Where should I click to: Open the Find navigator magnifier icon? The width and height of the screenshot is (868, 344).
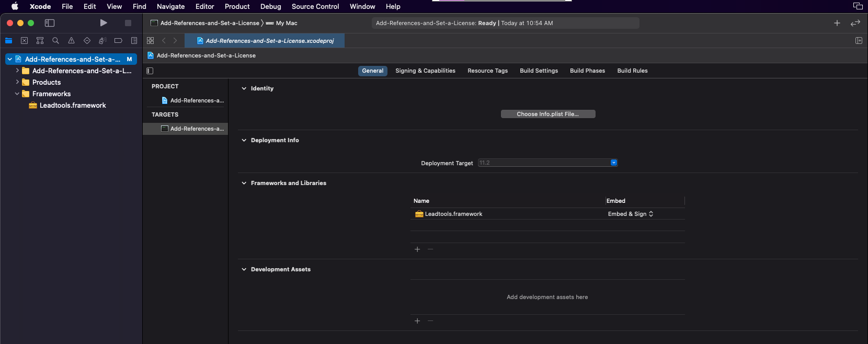point(55,41)
